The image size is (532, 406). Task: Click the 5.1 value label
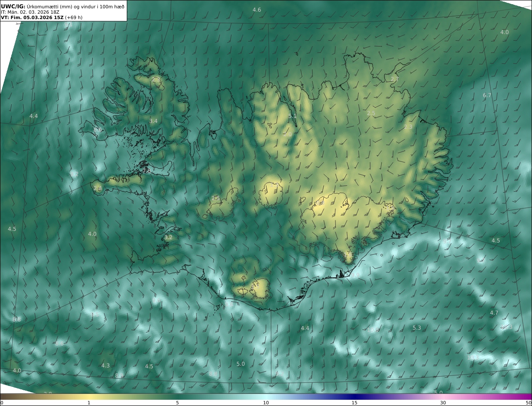click(293, 116)
